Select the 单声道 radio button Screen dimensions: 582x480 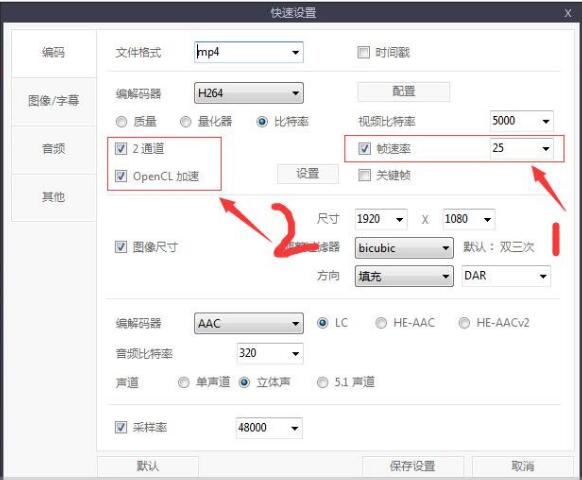point(184,382)
